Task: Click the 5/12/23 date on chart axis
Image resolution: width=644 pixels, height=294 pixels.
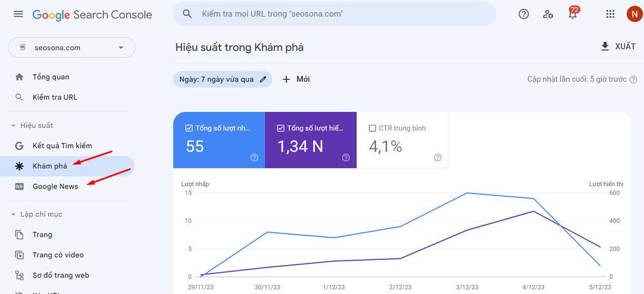Action: [x=600, y=287]
